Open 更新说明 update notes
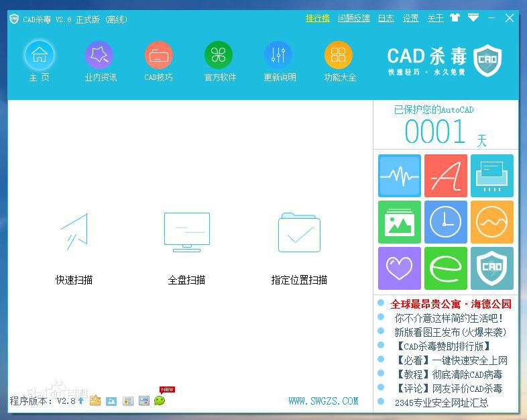Screen dimensions: 527x420 pyautogui.click(x=278, y=55)
